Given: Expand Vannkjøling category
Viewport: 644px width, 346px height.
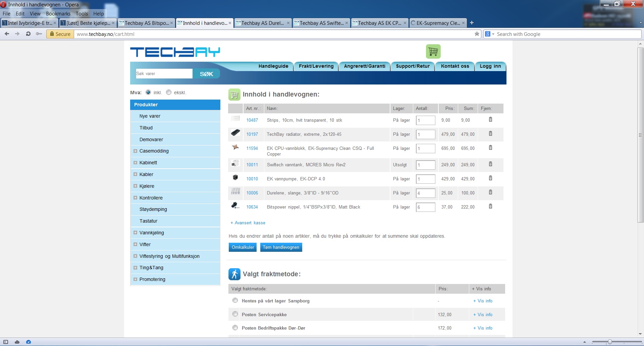Looking at the screenshot, I should (x=135, y=233).
